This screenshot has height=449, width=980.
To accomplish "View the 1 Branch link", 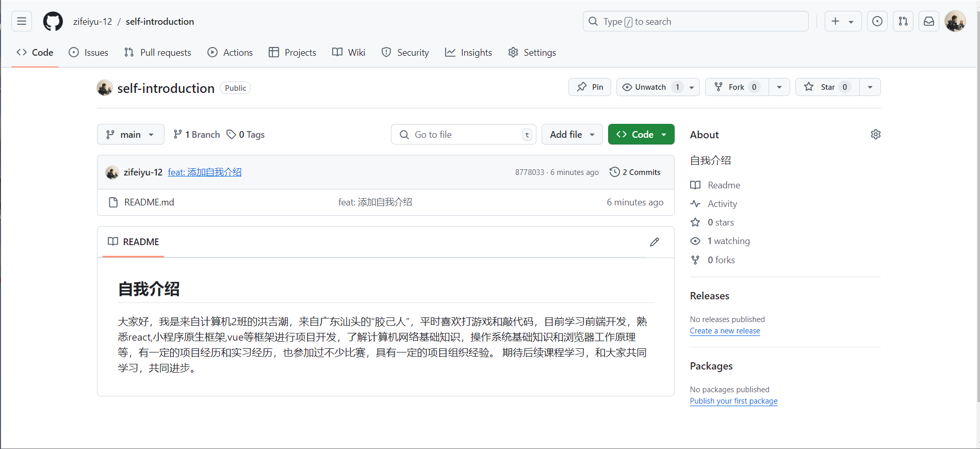I will (x=197, y=134).
